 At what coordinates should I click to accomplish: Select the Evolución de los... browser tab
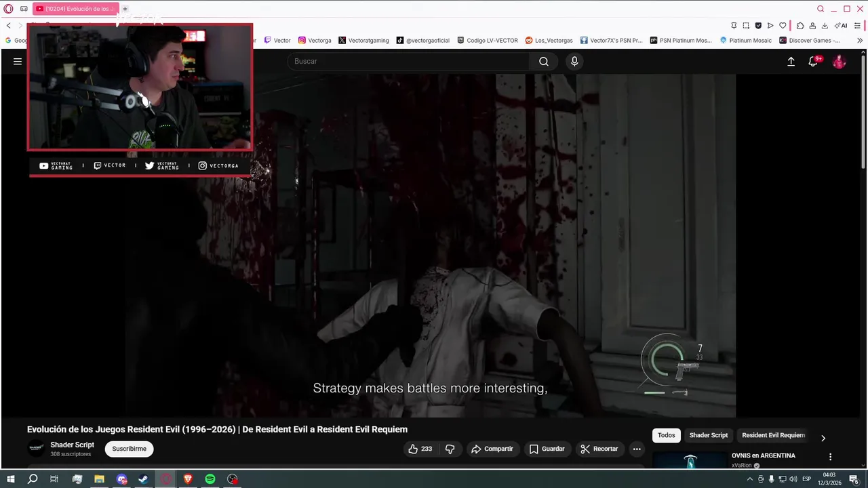[75, 9]
